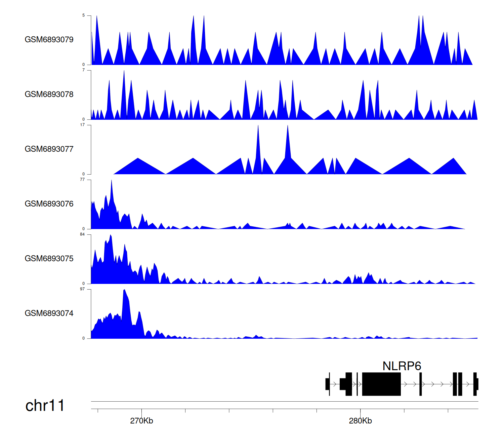Click the y-axis maximum value 84
This screenshot has width=504, height=444.
[x=82, y=234]
